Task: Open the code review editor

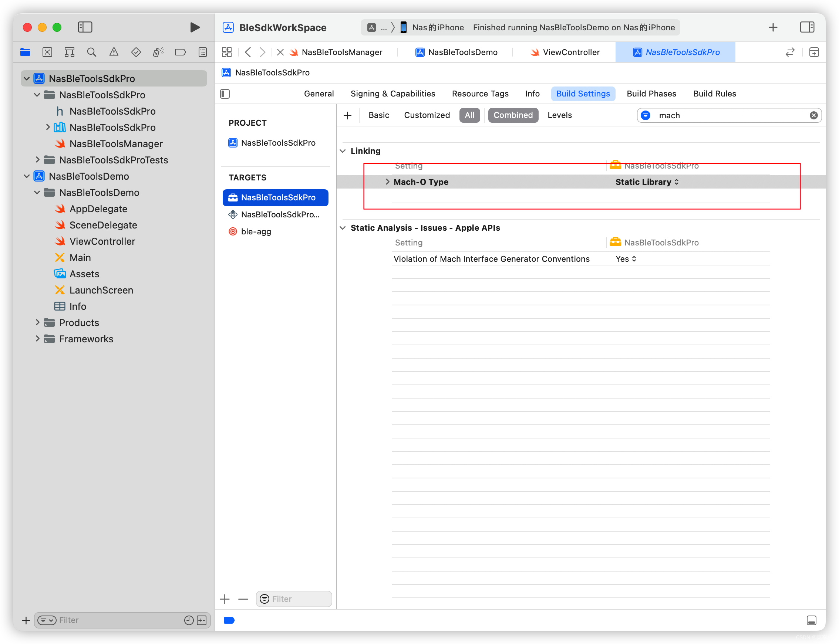Action: click(x=790, y=52)
